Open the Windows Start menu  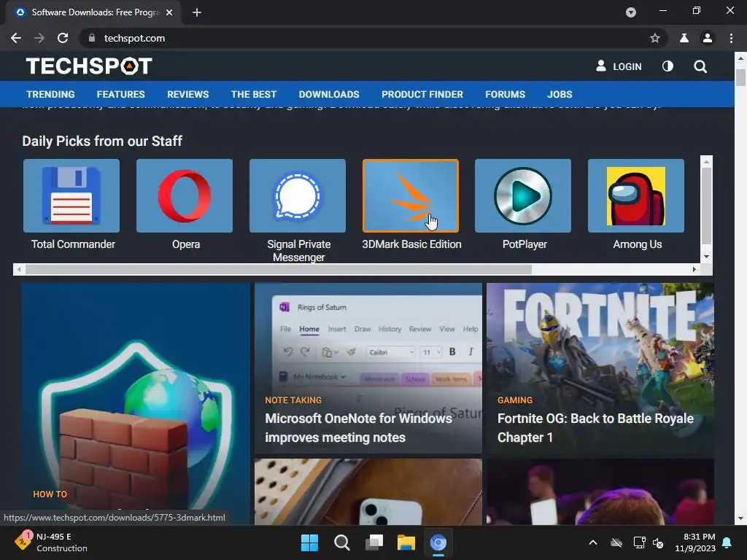coord(309,542)
